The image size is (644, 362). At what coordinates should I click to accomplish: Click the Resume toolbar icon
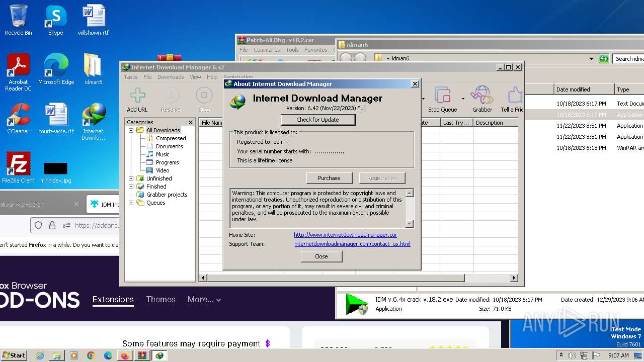(x=171, y=100)
